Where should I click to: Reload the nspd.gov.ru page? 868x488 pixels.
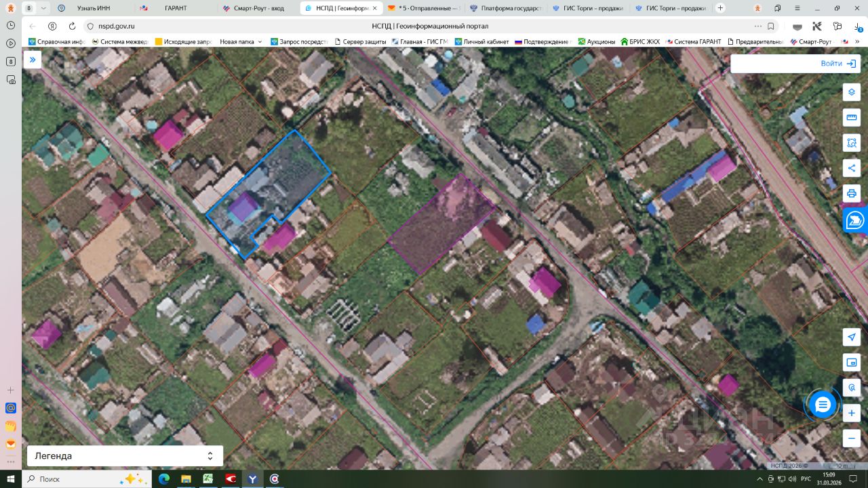(x=72, y=26)
